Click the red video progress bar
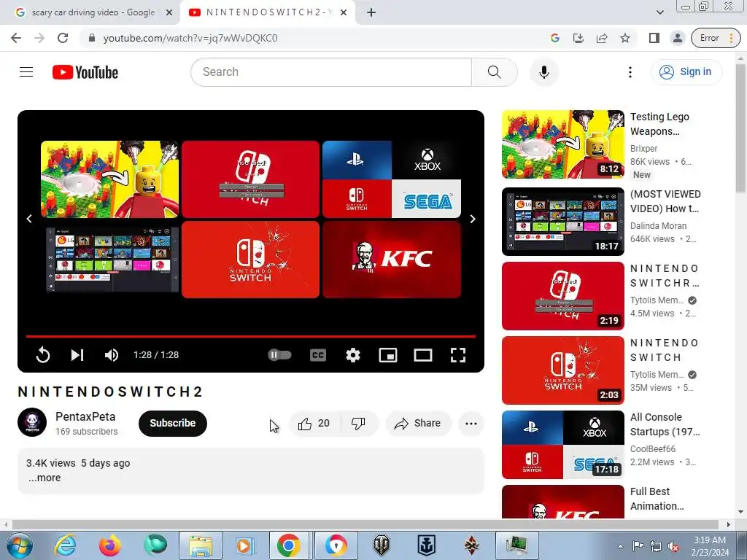 251,336
